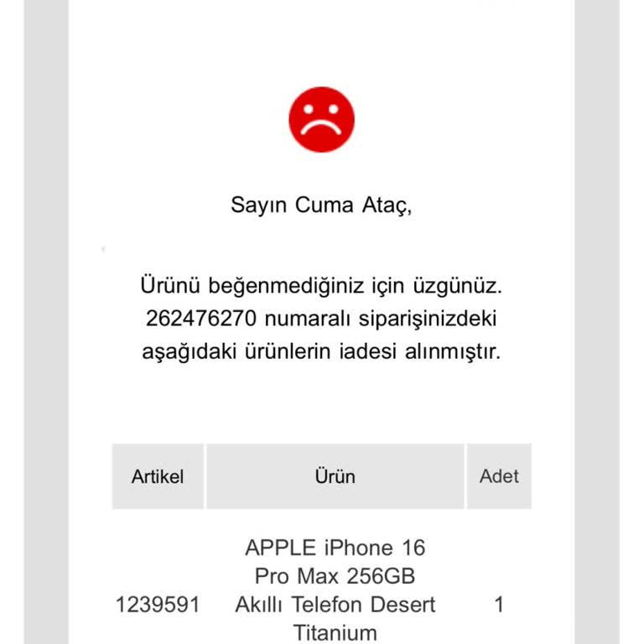
Task: Click the 'Pro Max 256GB' text
Action: pyautogui.click(x=335, y=577)
